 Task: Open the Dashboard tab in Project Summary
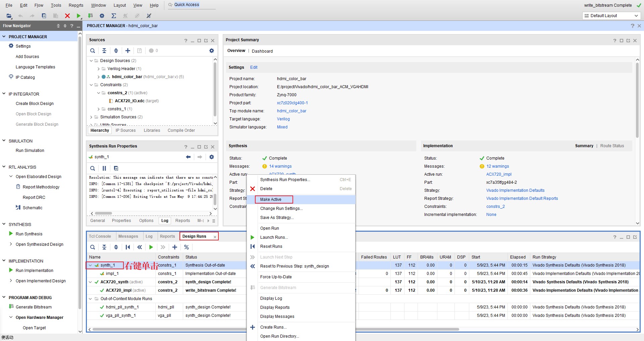(x=262, y=51)
